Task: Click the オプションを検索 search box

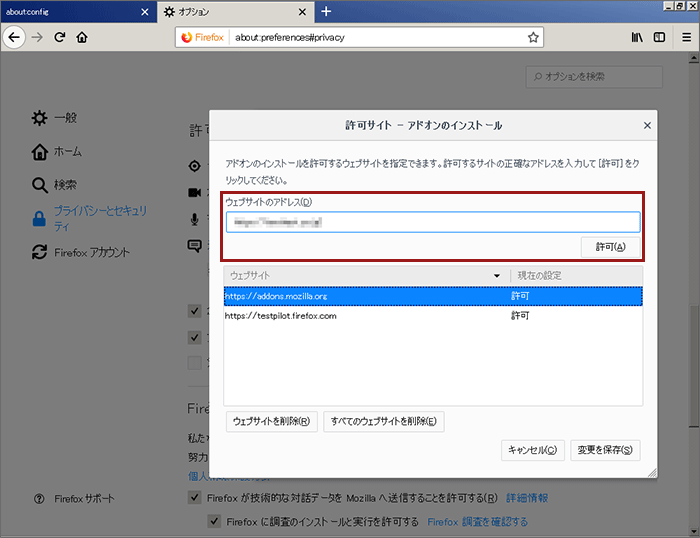Action: coord(594,77)
